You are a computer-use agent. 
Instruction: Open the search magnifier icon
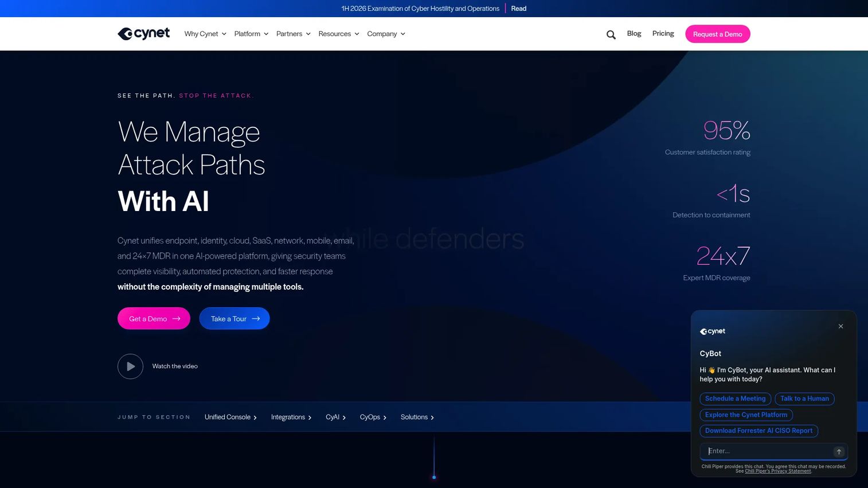[611, 34]
